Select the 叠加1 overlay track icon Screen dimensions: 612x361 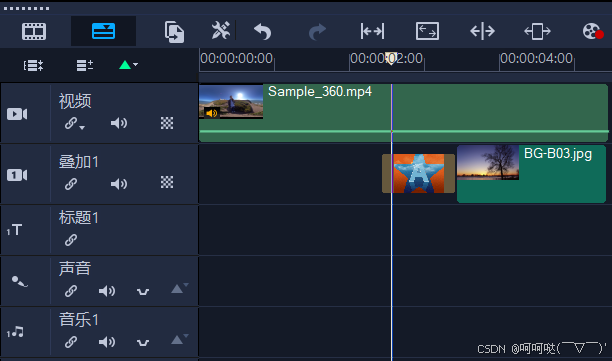(17, 175)
